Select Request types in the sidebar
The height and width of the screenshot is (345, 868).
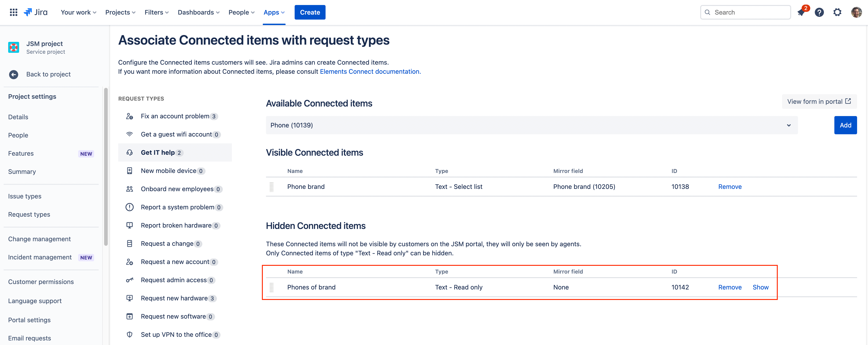coord(29,214)
